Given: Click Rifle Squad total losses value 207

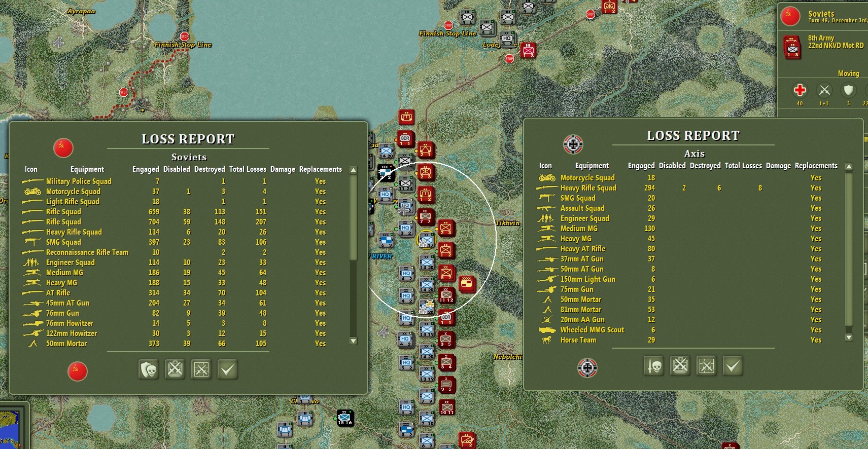Looking at the screenshot, I should (x=261, y=222).
